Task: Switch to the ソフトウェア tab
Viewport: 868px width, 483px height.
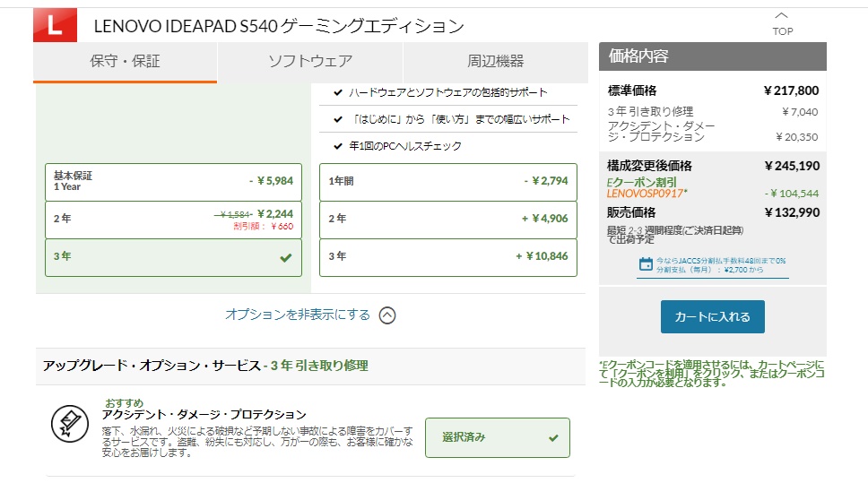Action: (310, 62)
